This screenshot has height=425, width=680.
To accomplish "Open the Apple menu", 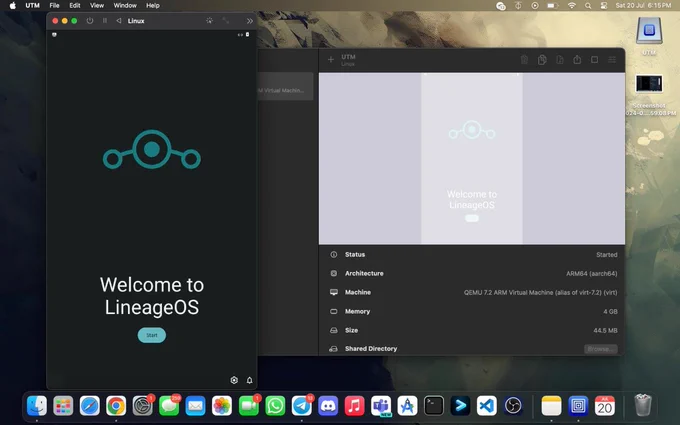I will [x=13, y=6].
